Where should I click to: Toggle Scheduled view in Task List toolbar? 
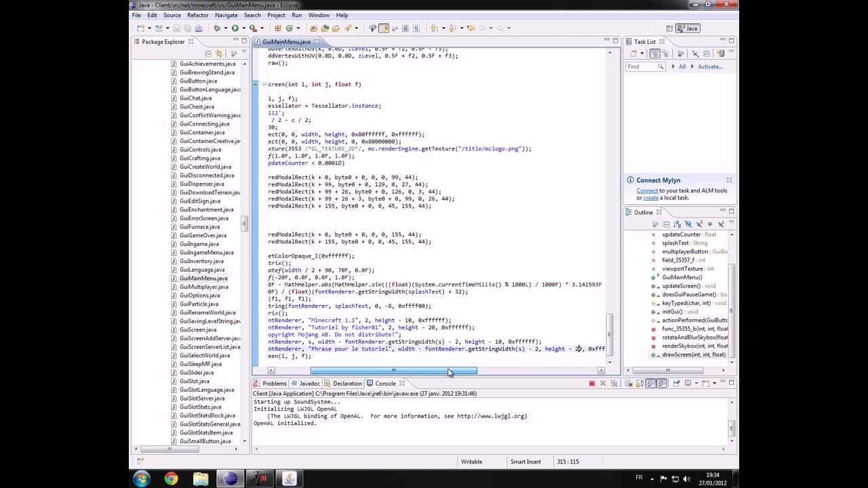(x=666, y=54)
